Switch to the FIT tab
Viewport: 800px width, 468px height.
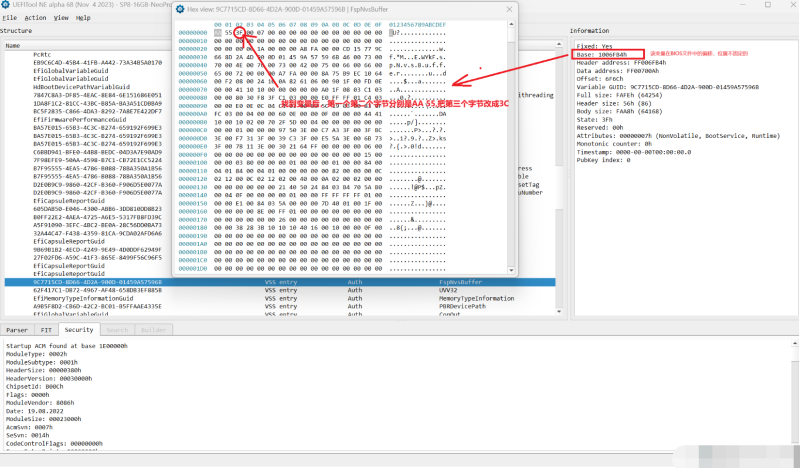coord(46,329)
